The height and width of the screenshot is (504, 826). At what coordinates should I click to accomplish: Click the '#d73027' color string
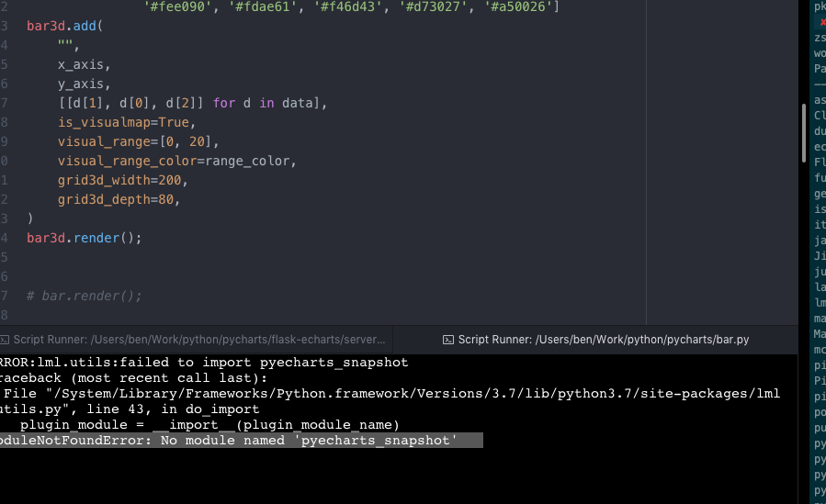tap(433, 6)
